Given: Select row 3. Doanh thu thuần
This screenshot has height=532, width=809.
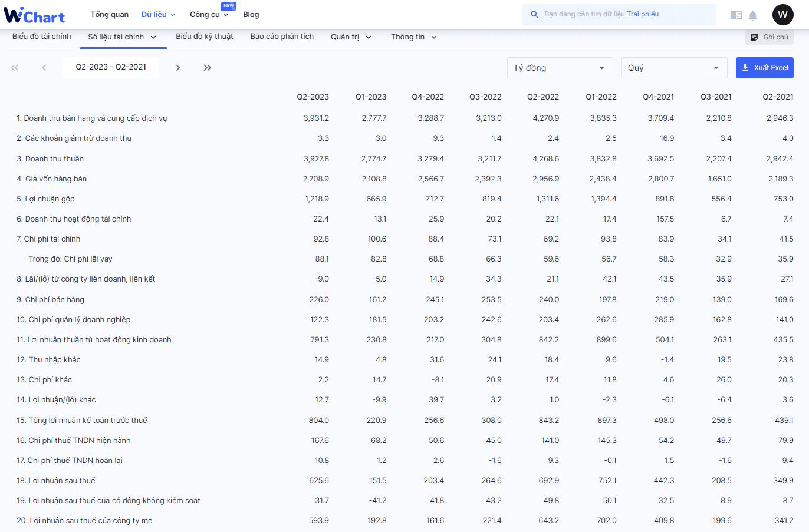Looking at the screenshot, I should 50,159.
